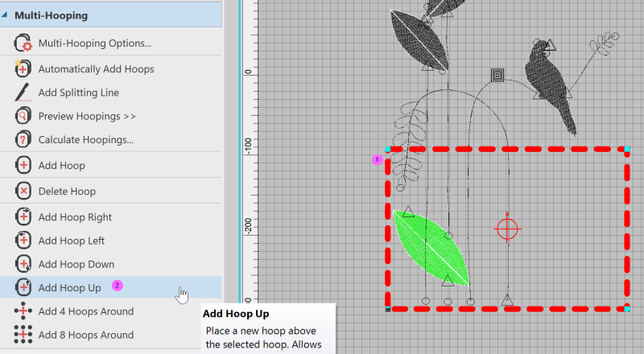This screenshot has height=354, width=644.
Task: Open Preview Hoopings >> label
Action: click(87, 116)
